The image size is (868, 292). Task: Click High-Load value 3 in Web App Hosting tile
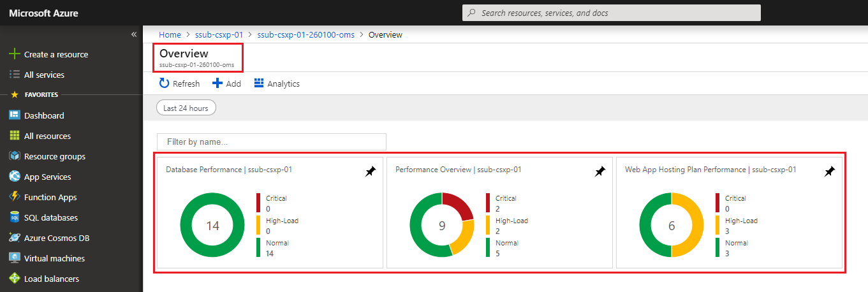coord(727,231)
